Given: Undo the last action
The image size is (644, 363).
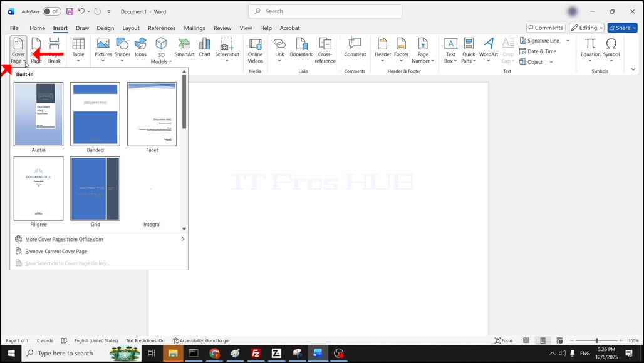Looking at the screenshot, I should [x=81, y=11].
